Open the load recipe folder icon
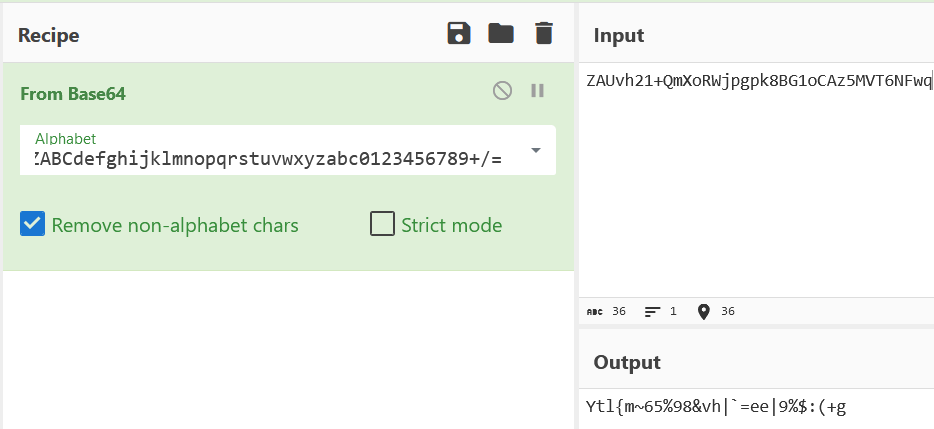 tap(501, 33)
